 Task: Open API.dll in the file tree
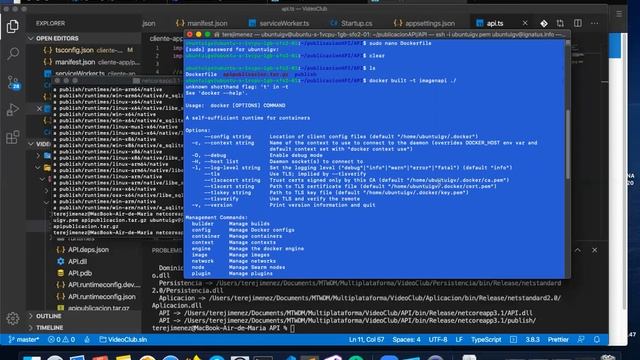pyautogui.click(x=78, y=261)
